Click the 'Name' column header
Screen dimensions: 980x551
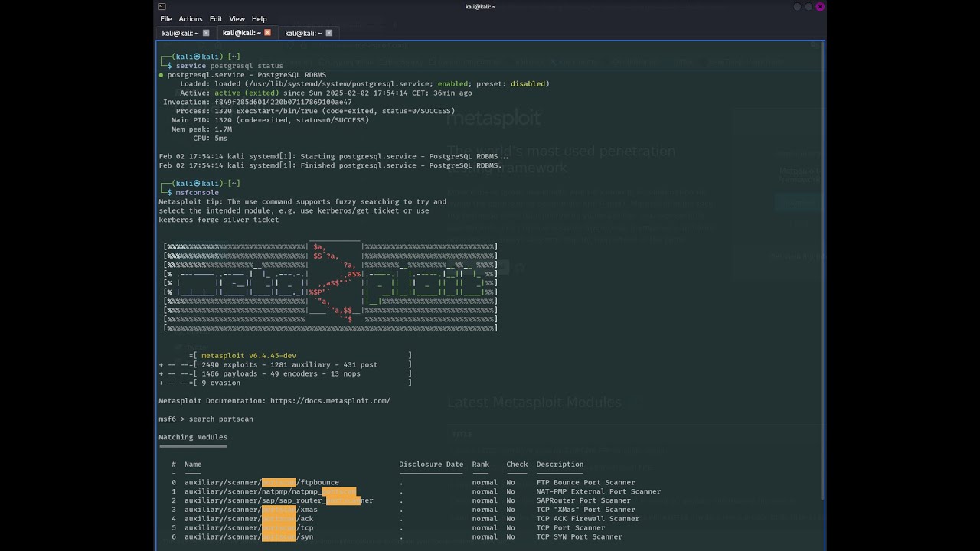point(193,465)
